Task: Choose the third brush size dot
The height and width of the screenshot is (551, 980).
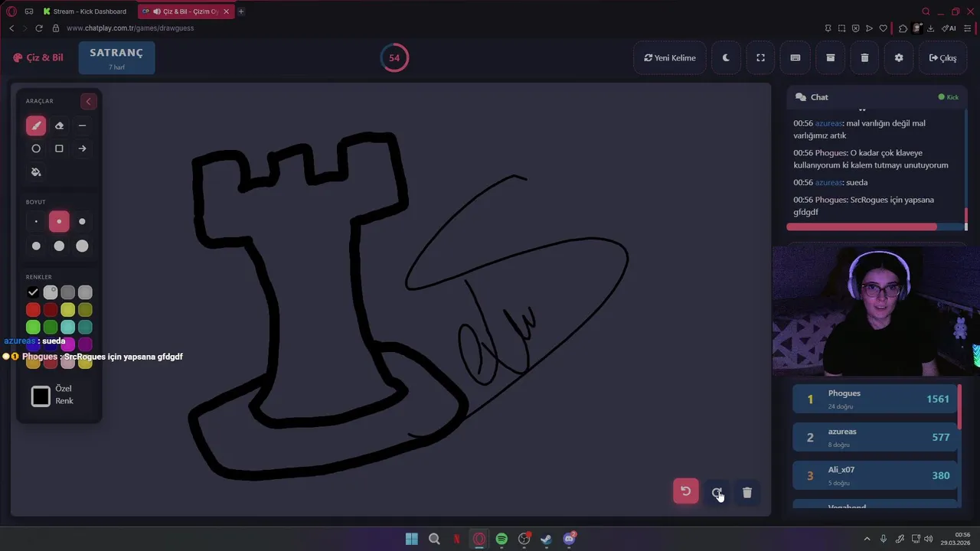Action: (82, 222)
